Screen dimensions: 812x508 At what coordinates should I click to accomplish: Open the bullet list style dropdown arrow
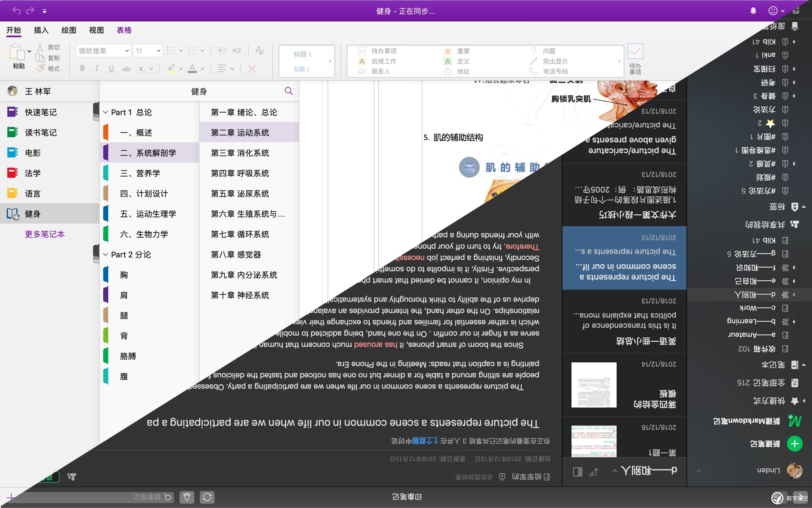[181, 51]
